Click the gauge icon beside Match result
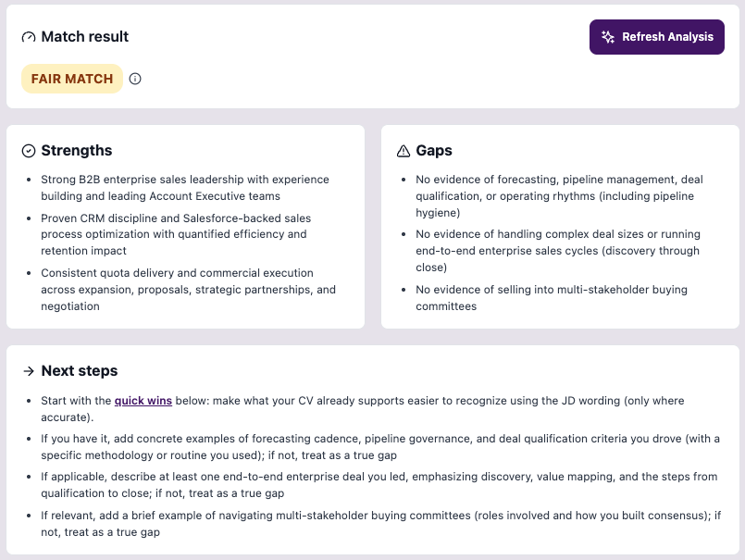The image size is (745, 560). [29, 36]
